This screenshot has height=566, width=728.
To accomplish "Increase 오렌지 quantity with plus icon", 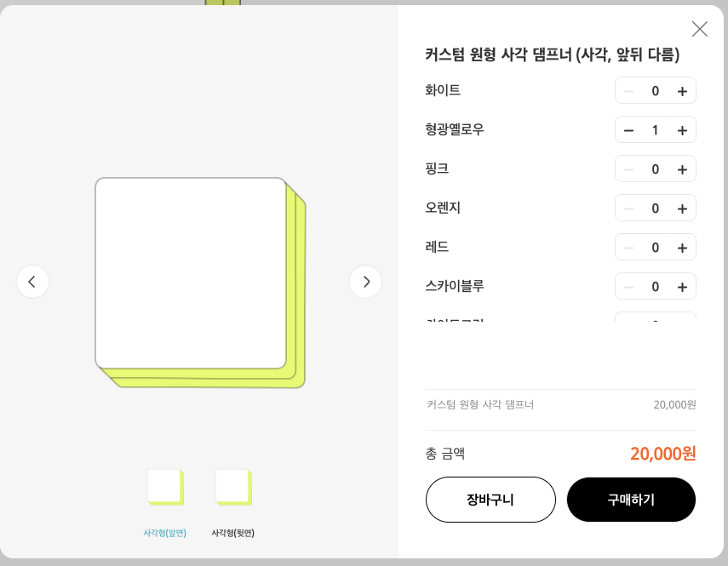I will 682,209.
